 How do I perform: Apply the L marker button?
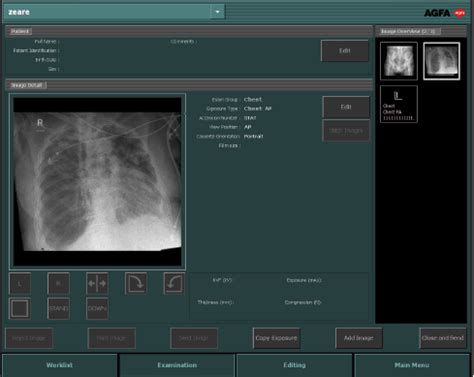(x=20, y=283)
